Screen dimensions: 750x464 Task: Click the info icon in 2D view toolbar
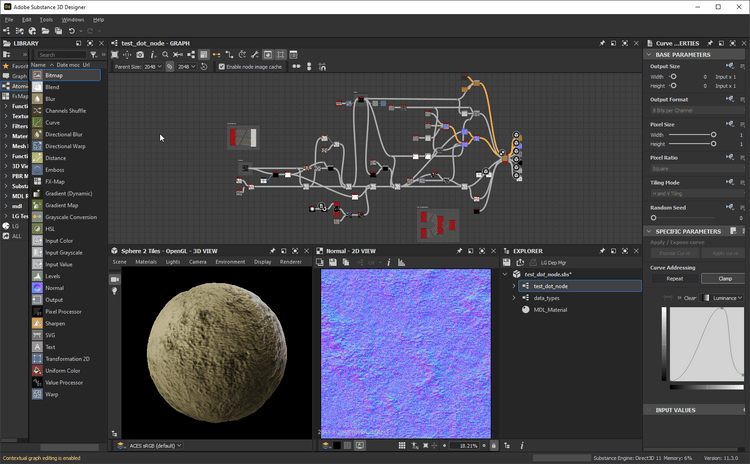[389, 262]
